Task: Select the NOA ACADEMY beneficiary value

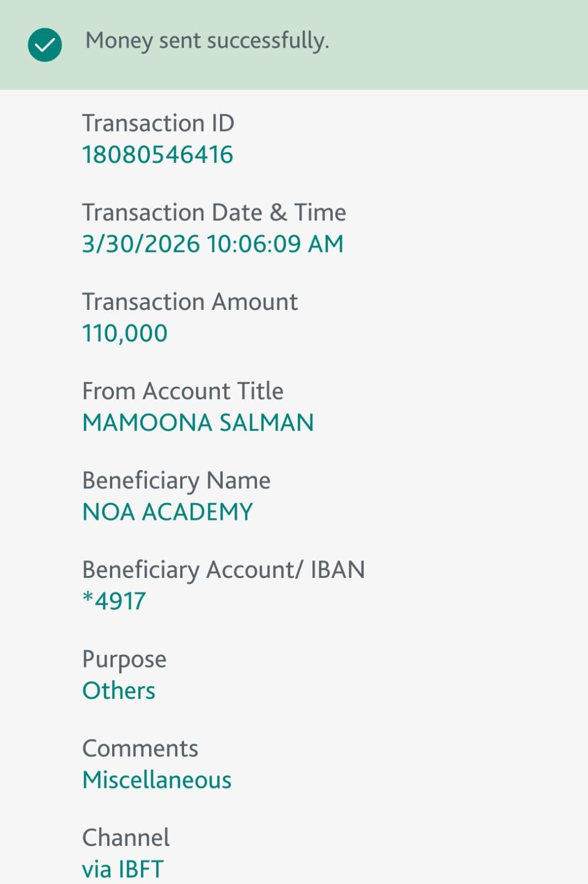Action: click(x=167, y=512)
